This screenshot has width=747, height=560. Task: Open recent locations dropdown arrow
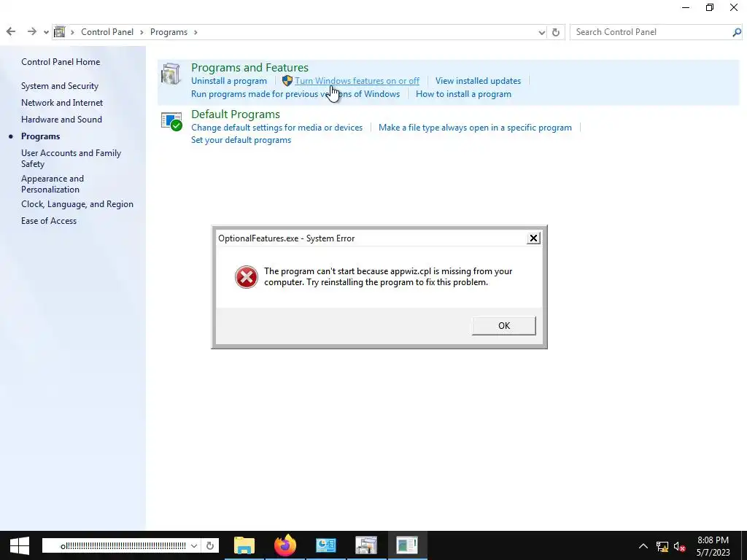click(x=46, y=32)
